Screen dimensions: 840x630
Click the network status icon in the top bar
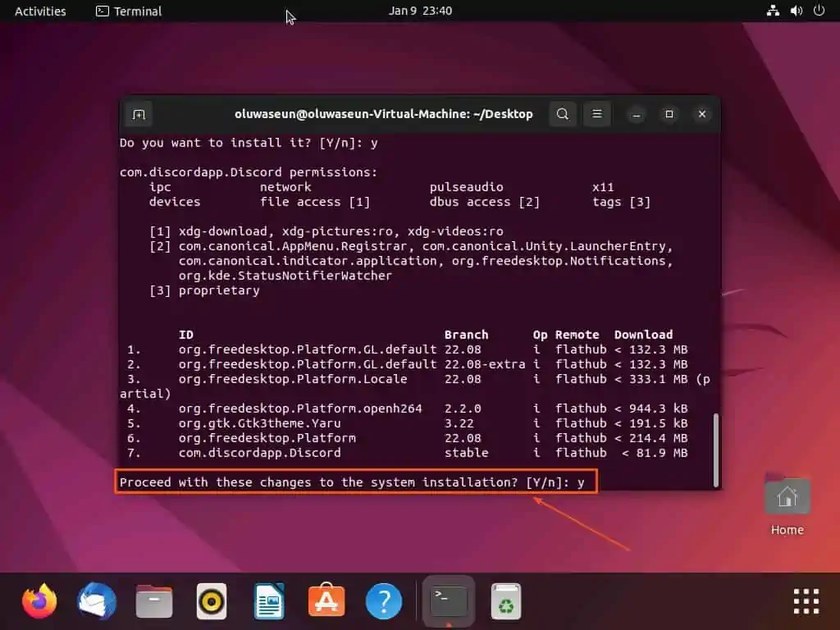tap(773, 11)
